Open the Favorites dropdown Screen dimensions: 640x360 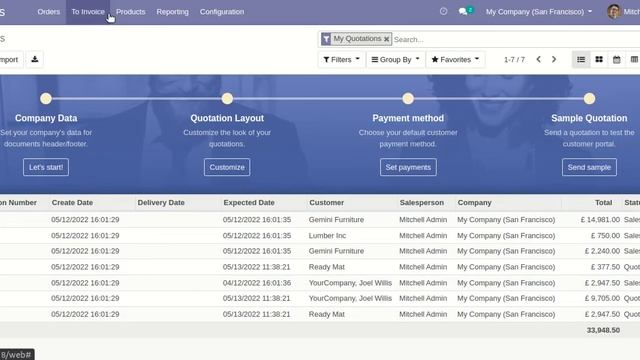pyautogui.click(x=455, y=60)
